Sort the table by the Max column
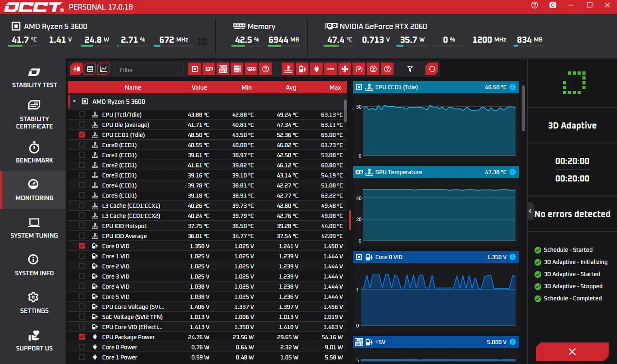617x364 pixels. [335, 87]
